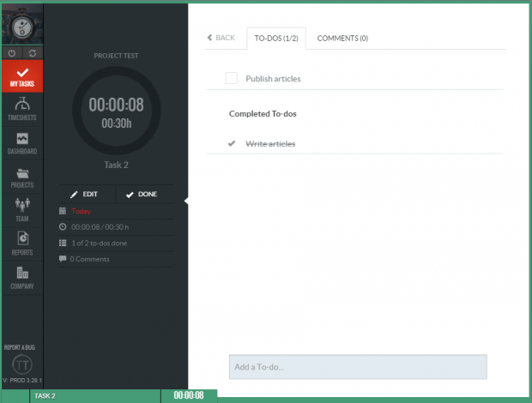532x403 pixels.
Task: Open the Timesheets section
Action: (22, 110)
